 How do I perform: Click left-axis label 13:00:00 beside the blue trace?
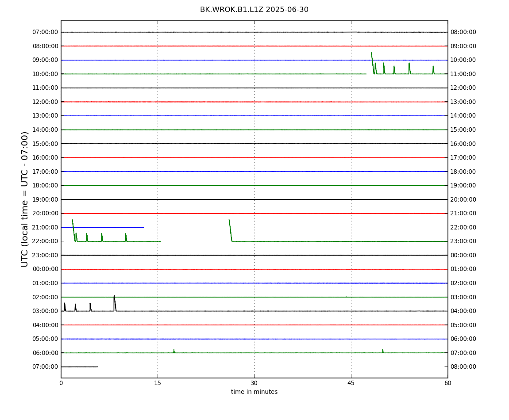click(x=46, y=116)
